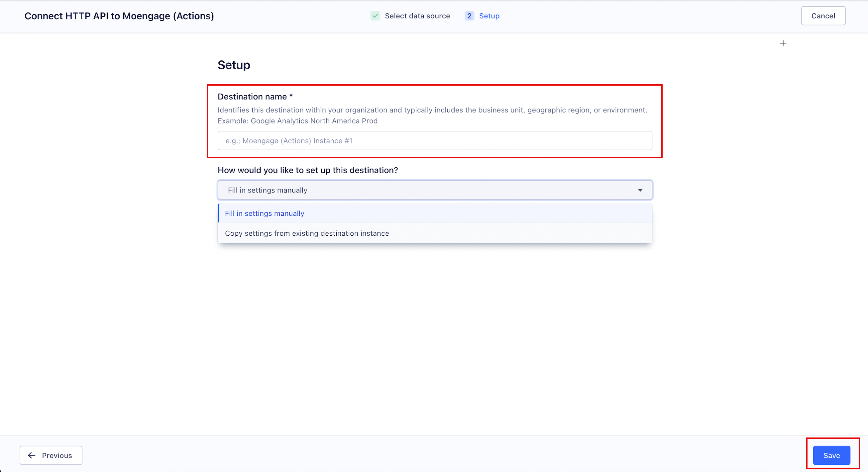Click the 'Destination name *' label
The width and height of the screenshot is (868, 472).
[x=255, y=97]
